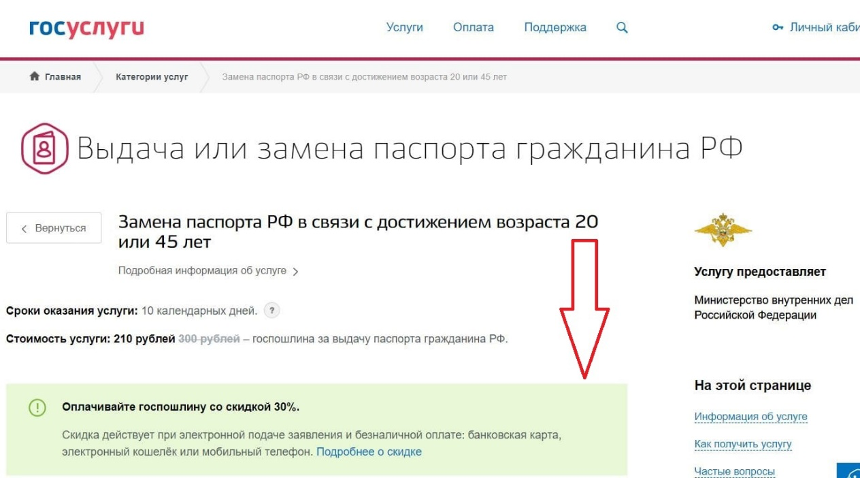Screen dimensions: 860x479
Task: Open the Оплата menu item
Action: click(x=473, y=27)
